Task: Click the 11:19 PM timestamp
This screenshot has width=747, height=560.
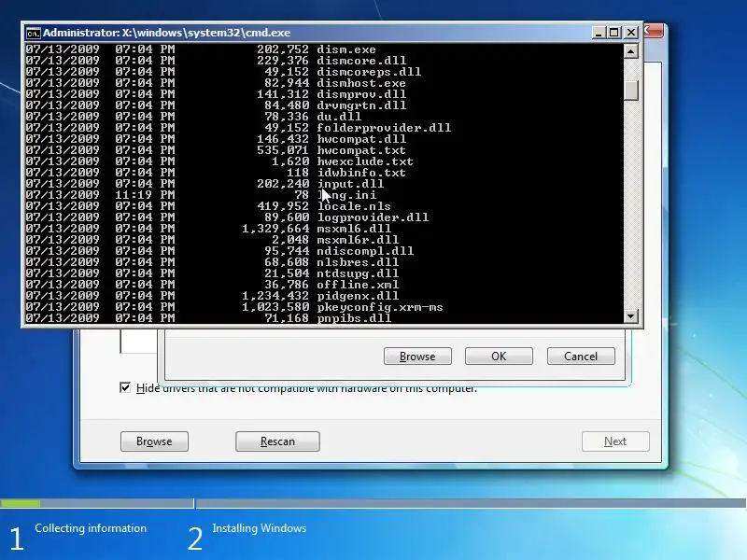Action: click(x=145, y=195)
